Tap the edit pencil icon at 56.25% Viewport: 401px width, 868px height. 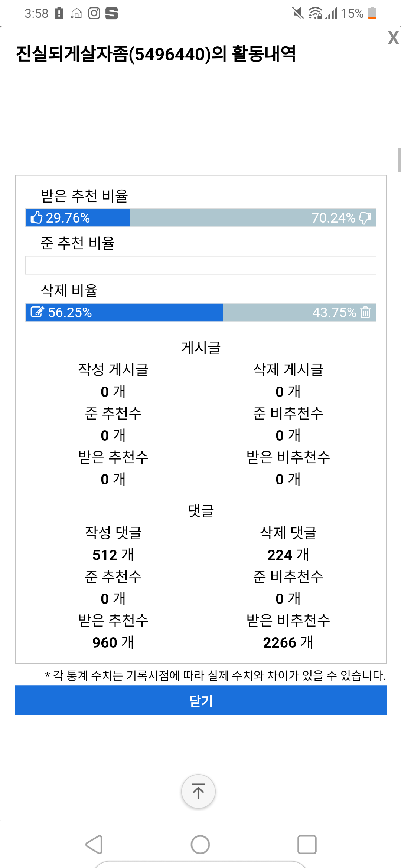pos(37,312)
